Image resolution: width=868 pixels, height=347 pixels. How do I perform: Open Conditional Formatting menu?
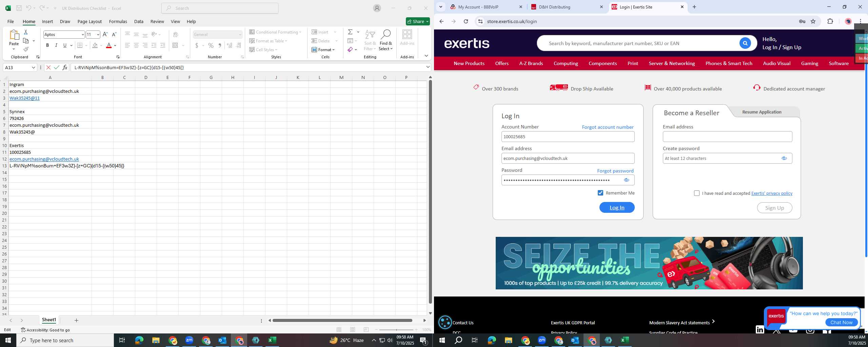coord(275,32)
